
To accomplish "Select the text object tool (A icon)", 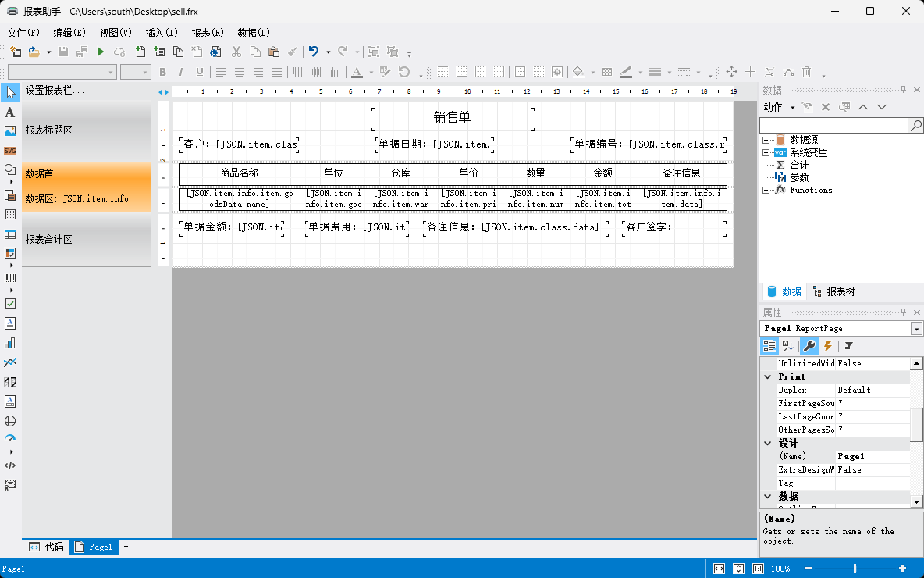I will point(10,112).
